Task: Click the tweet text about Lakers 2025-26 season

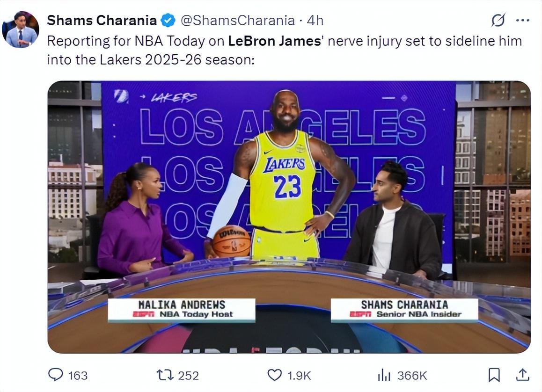Action: click(x=150, y=60)
